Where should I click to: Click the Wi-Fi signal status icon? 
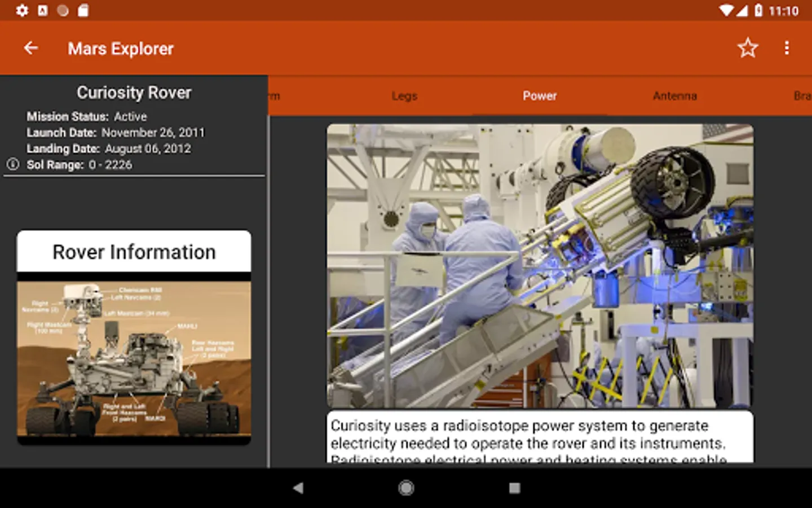click(x=726, y=10)
